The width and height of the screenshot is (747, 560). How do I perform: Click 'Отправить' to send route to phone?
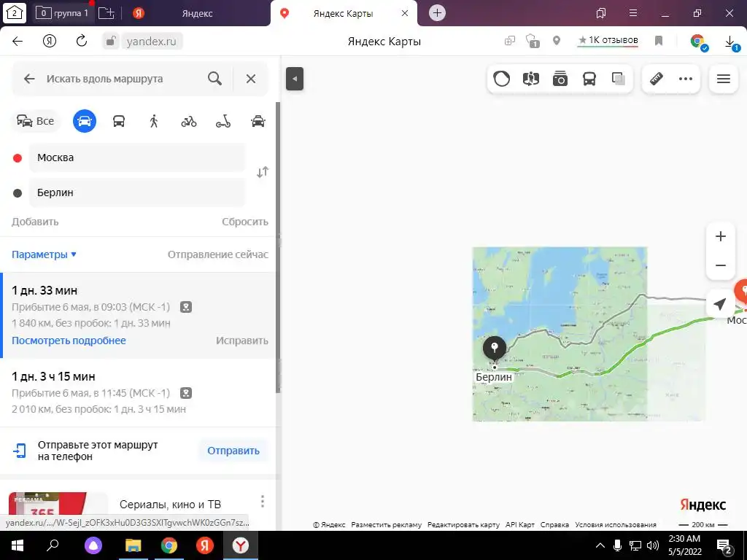coord(233,451)
